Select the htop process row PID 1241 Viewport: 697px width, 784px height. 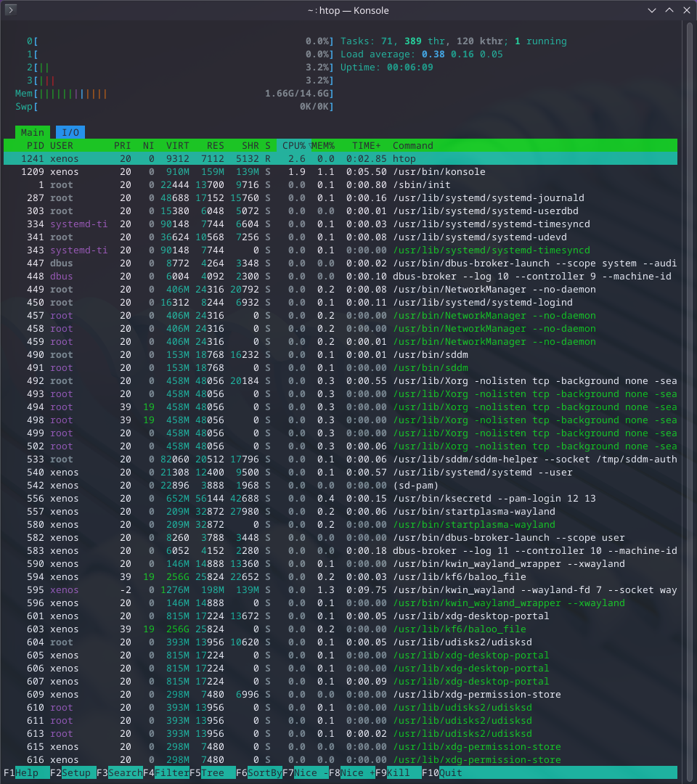pos(341,158)
